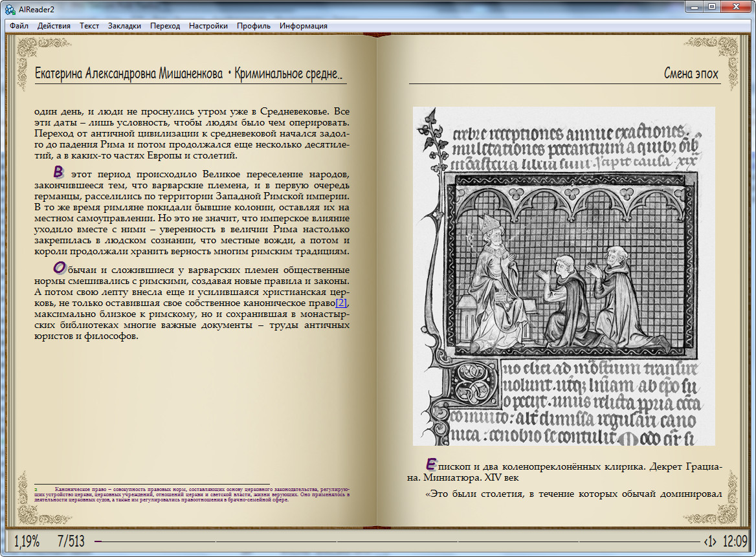Click the paragraph starting один день, и люди
Image resolution: width=756 pixels, height=557 pixels.
point(192,133)
